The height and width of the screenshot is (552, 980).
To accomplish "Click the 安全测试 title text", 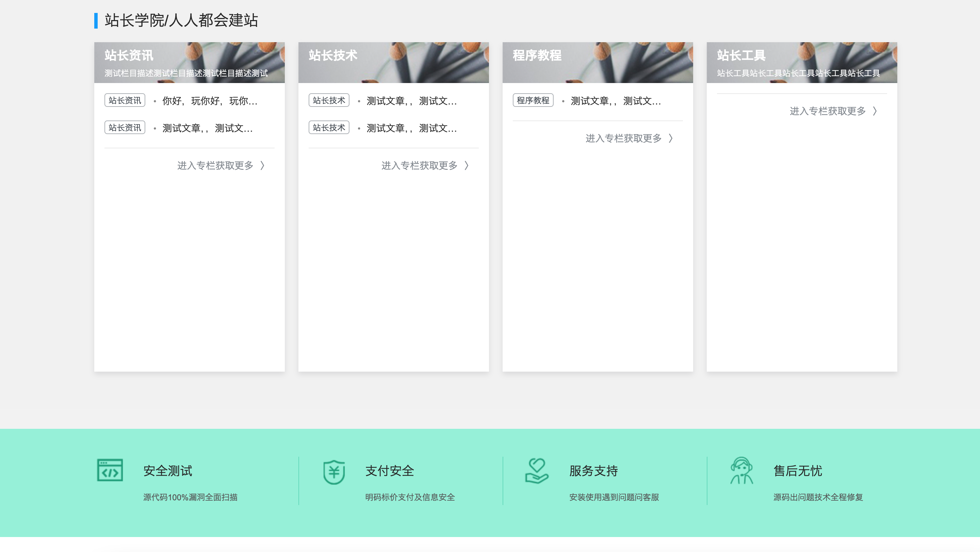I will coord(168,471).
